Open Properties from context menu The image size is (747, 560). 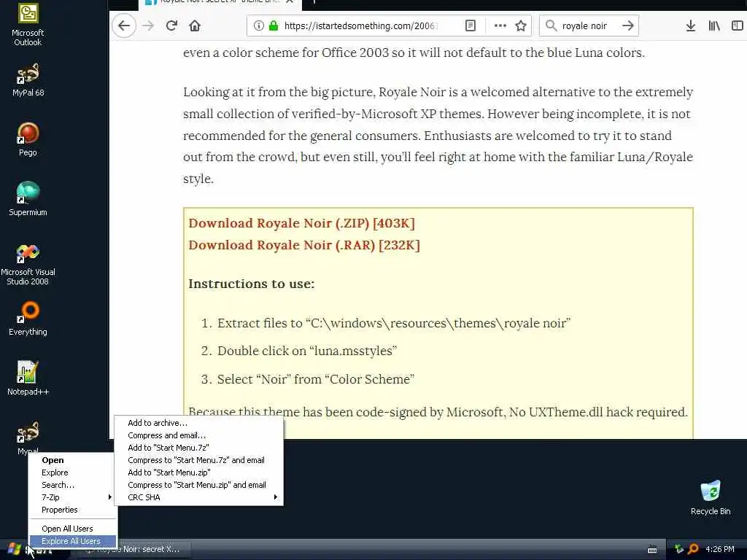pyautogui.click(x=72, y=510)
